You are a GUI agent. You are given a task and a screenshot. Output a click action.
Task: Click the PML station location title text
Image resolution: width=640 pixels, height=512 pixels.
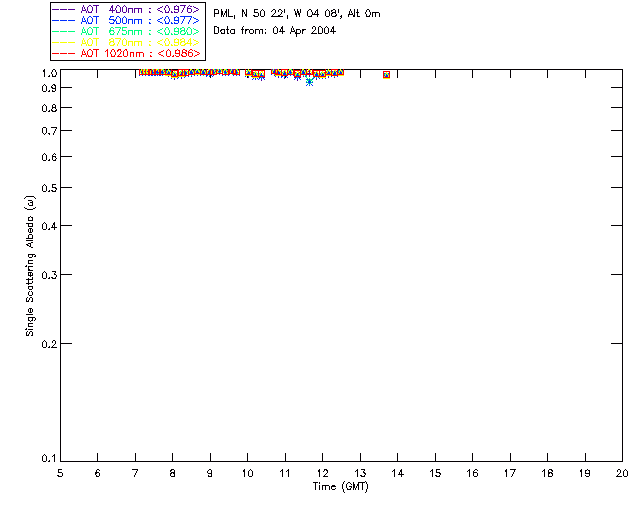tap(297, 13)
